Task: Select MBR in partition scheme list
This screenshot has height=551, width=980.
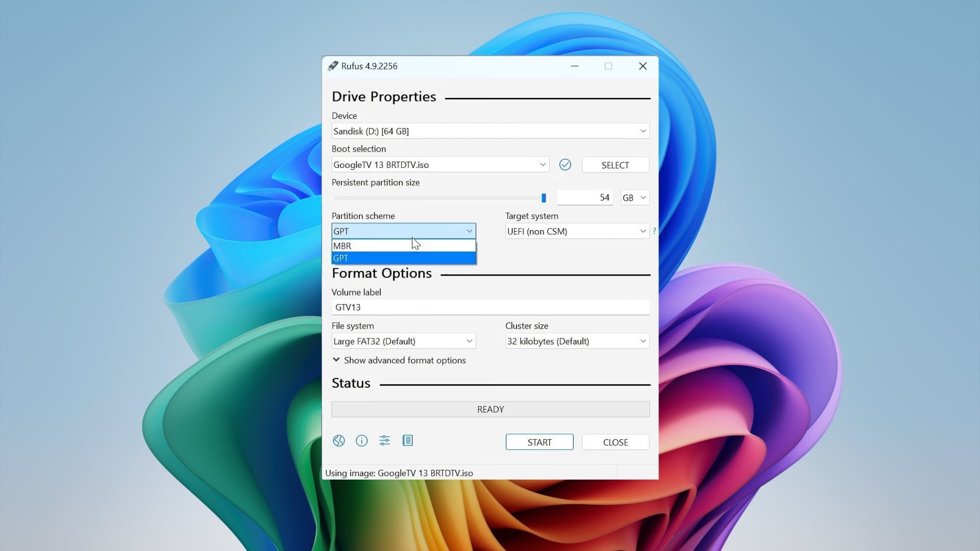Action: 404,246
